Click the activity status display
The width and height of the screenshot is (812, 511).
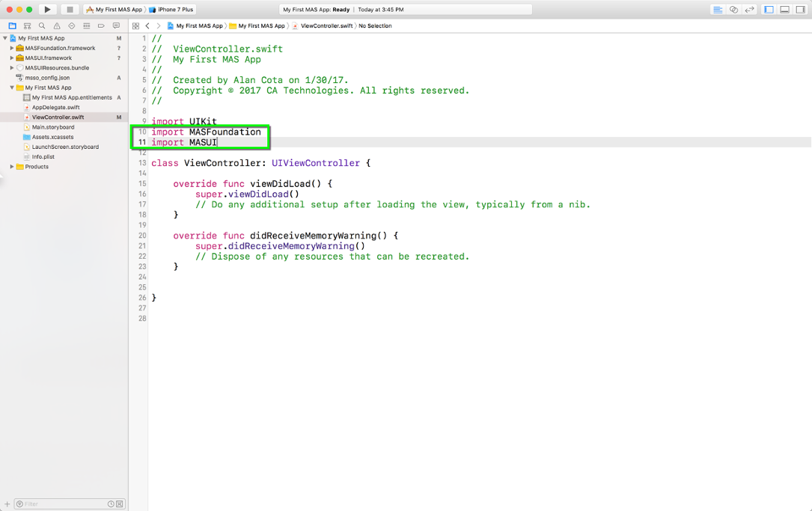coord(406,9)
